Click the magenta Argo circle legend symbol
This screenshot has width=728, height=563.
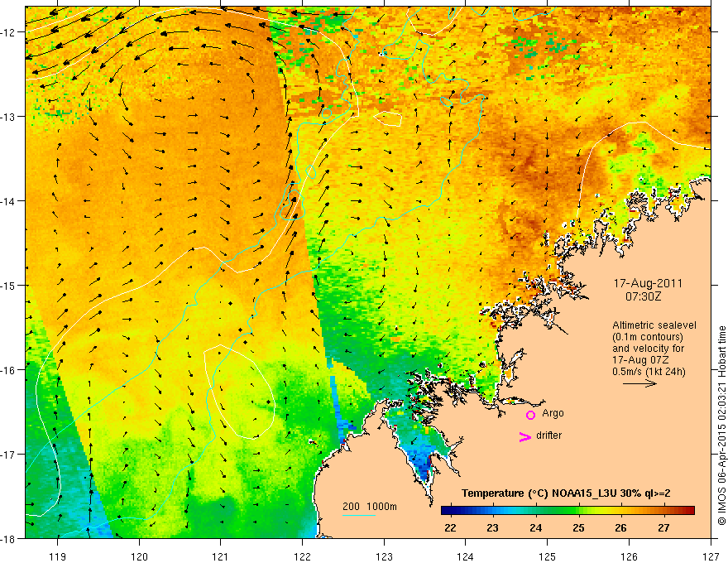pyautogui.click(x=530, y=415)
